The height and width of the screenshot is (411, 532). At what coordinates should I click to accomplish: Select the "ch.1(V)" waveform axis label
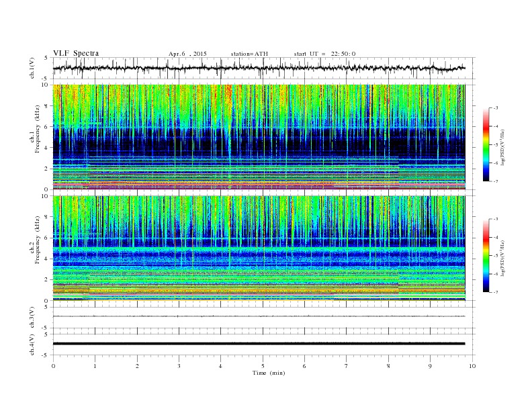(32, 68)
